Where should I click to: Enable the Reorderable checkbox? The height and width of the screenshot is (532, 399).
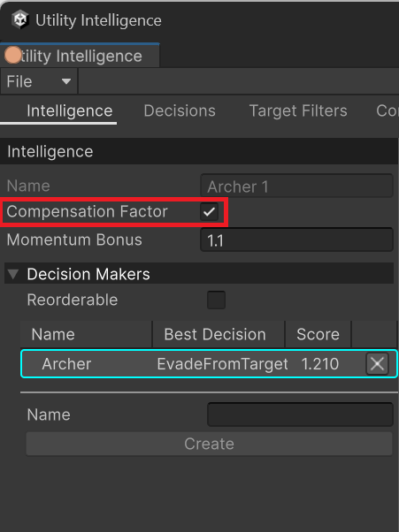coord(216,300)
